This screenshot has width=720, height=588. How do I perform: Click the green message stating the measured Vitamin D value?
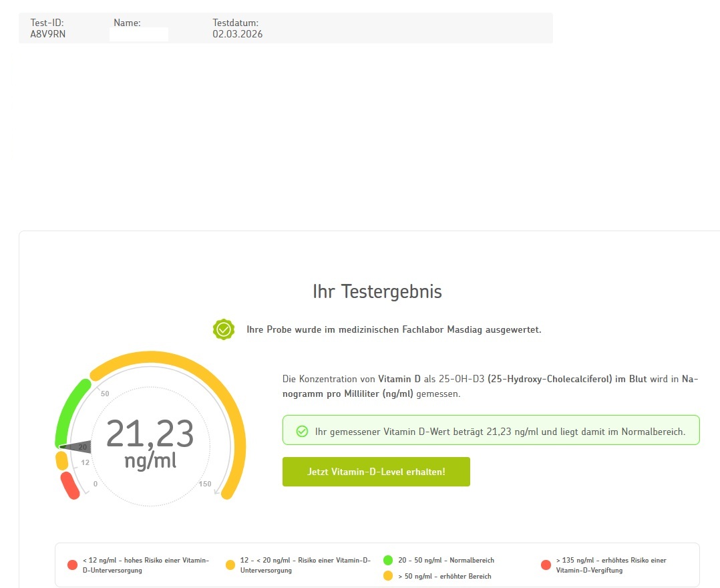pos(500,432)
